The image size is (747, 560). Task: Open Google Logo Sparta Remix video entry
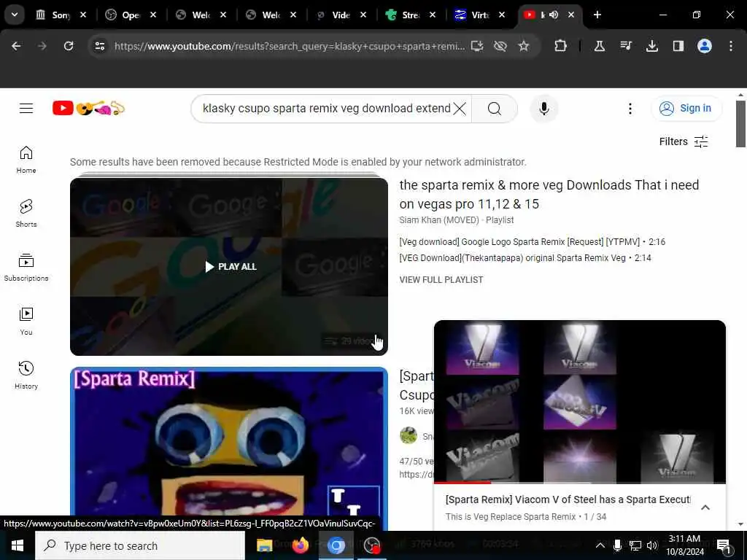pyautogui.click(x=532, y=242)
